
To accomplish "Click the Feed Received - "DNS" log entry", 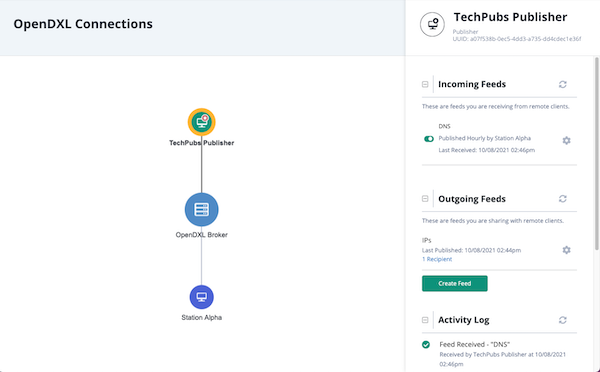I will coord(474,344).
